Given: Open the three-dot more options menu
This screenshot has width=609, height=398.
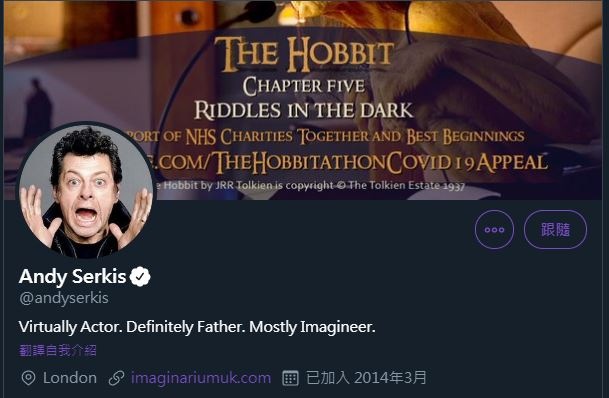Looking at the screenshot, I should [494, 229].
